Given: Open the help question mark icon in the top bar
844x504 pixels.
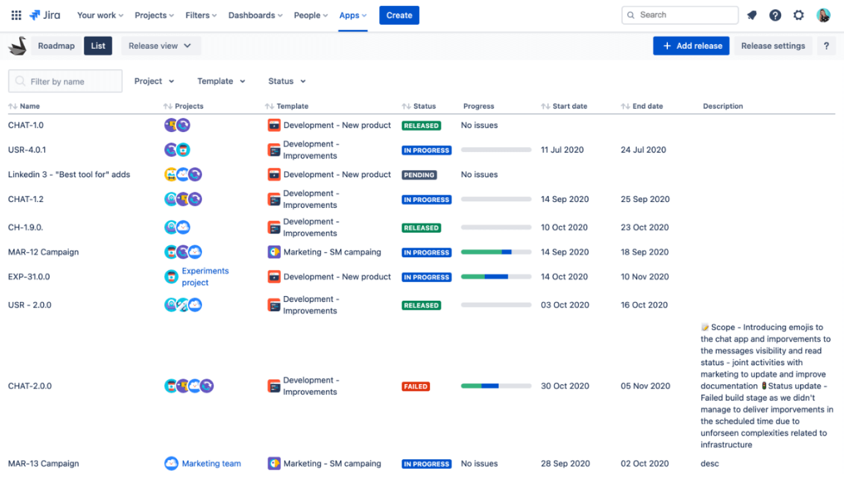Looking at the screenshot, I should (x=775, y=15).
